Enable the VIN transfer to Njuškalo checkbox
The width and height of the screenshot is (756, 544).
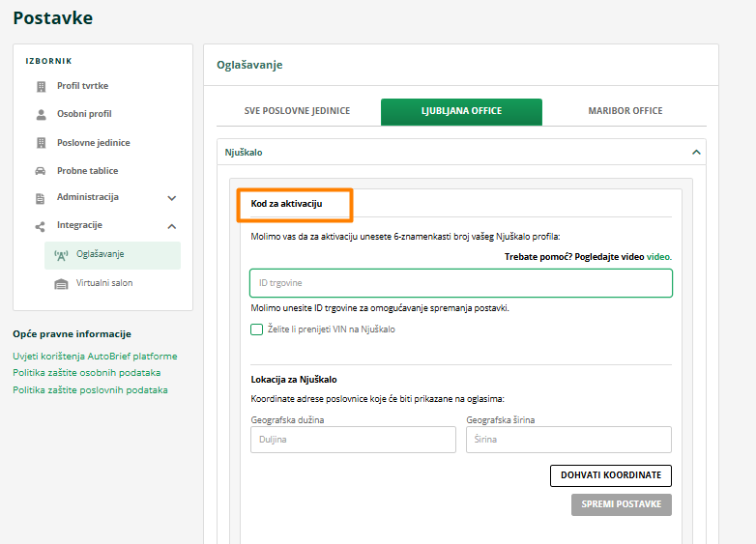point(257,329)
